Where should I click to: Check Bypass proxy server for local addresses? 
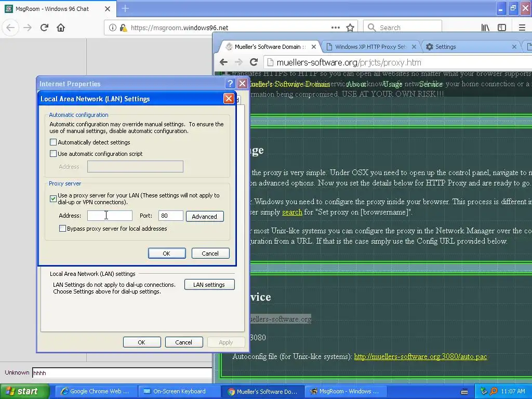click(x=62, y=229)
